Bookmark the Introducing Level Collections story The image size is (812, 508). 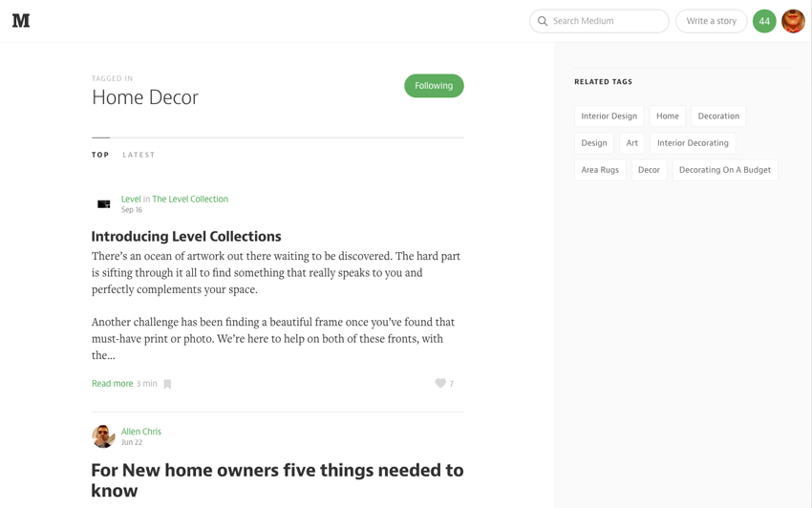point(167,384)
